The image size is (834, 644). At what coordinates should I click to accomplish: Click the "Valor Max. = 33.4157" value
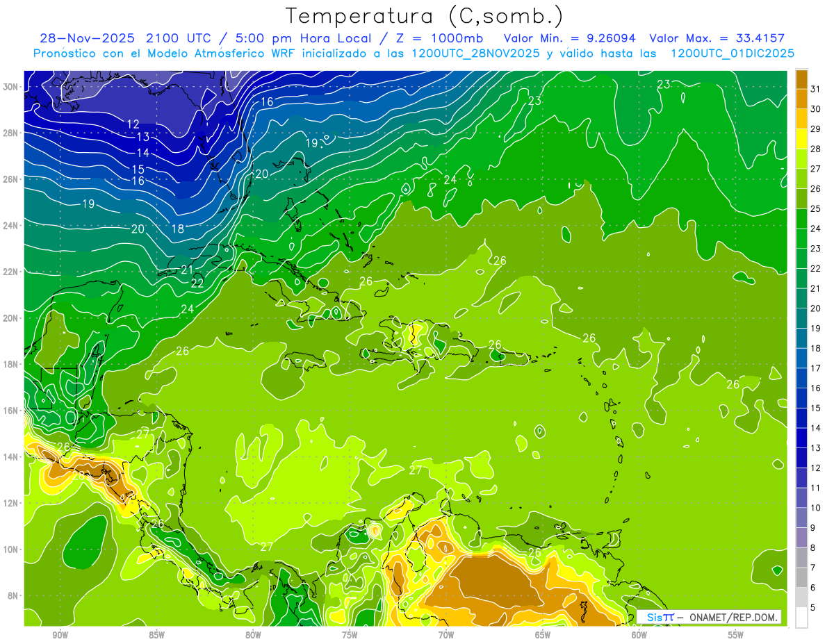(717, 39)
